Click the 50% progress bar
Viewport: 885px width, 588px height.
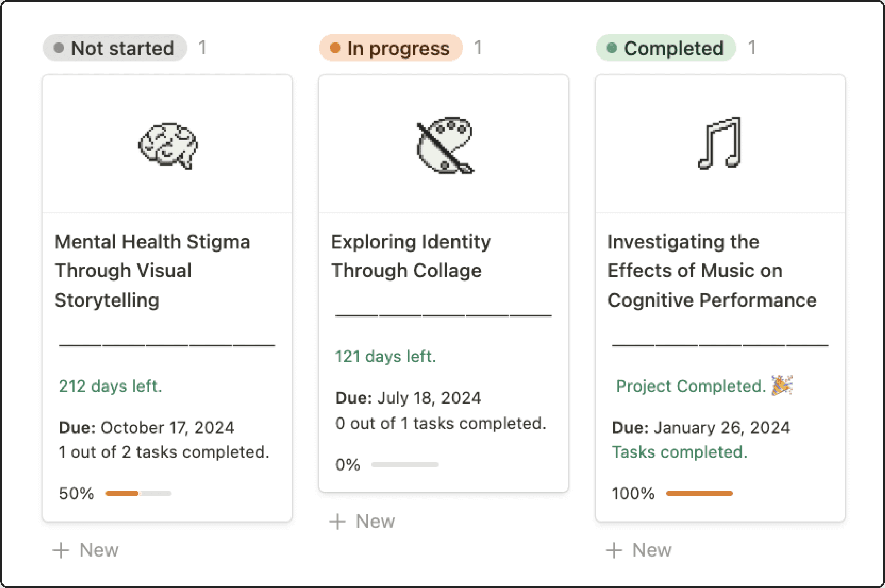click(x=138, y=493)
